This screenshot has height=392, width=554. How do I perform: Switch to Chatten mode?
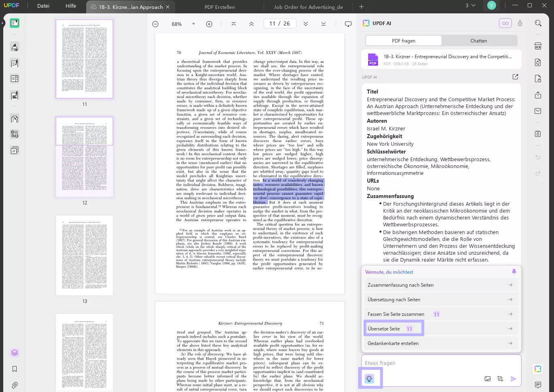point(479,41)
